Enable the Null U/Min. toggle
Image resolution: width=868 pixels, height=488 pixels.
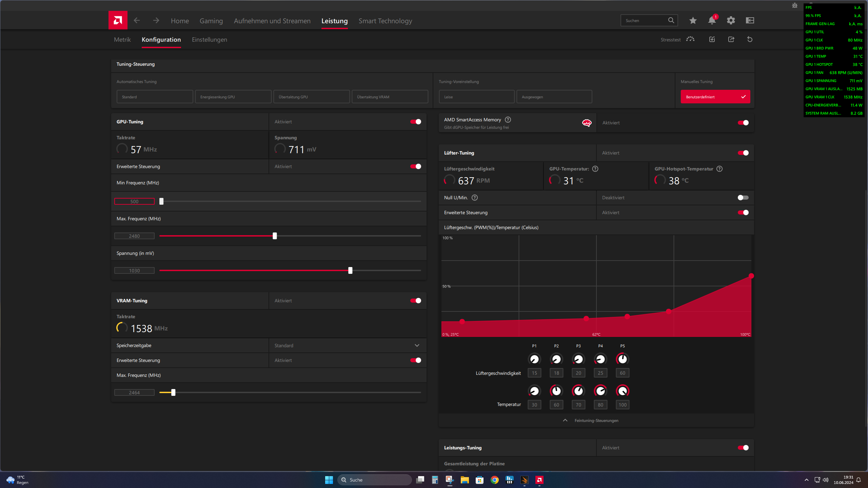(743, 198)
